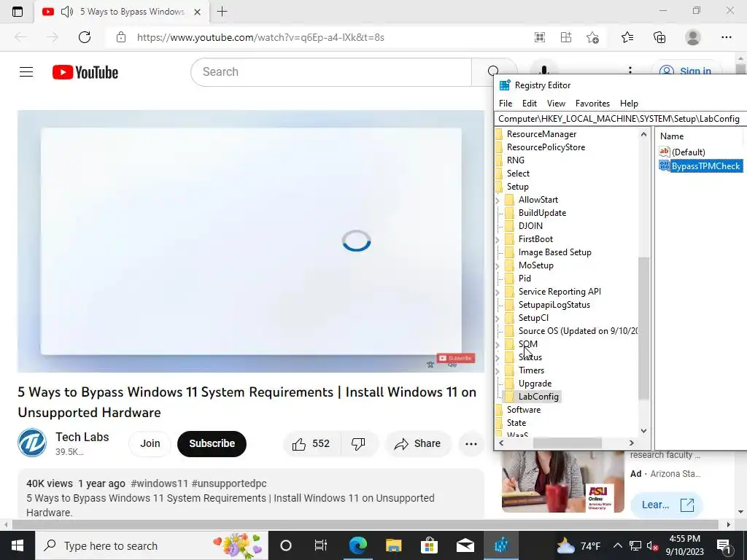Open Edge settings and more menu

tap(726, 37)
